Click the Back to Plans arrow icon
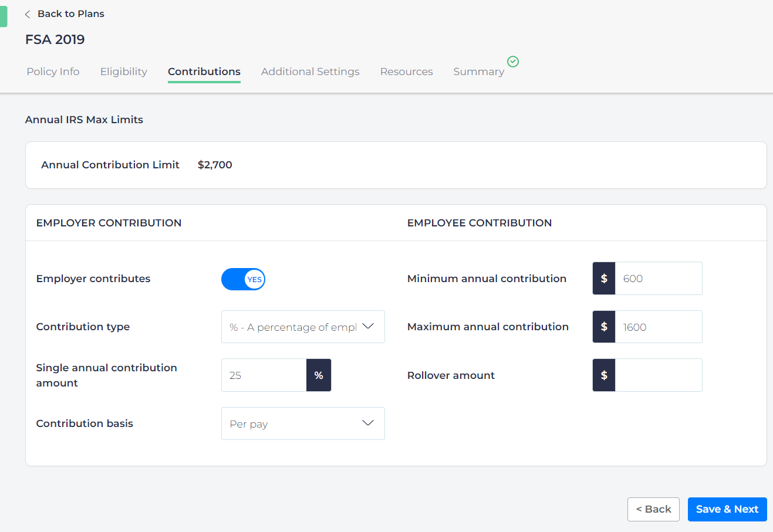This screenshot has height=532, width=773. click(x=28, y=14)
